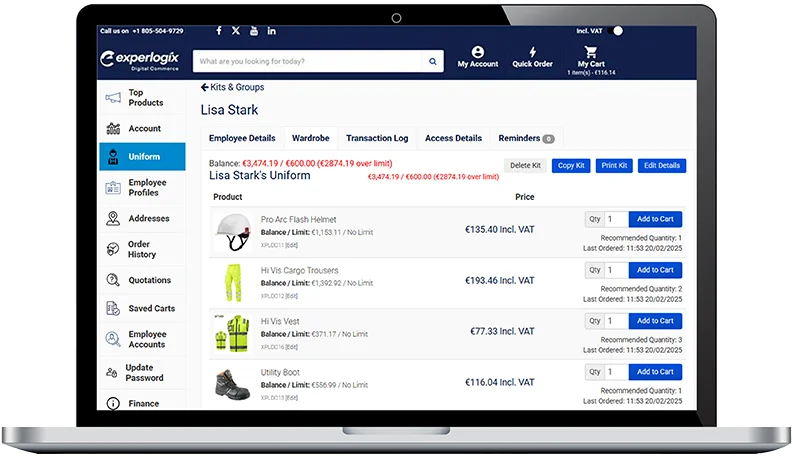Viewport: 793px width, 467px height.
Task: Switch to the Wardrobe tab
Action: (x=310, y=138)
